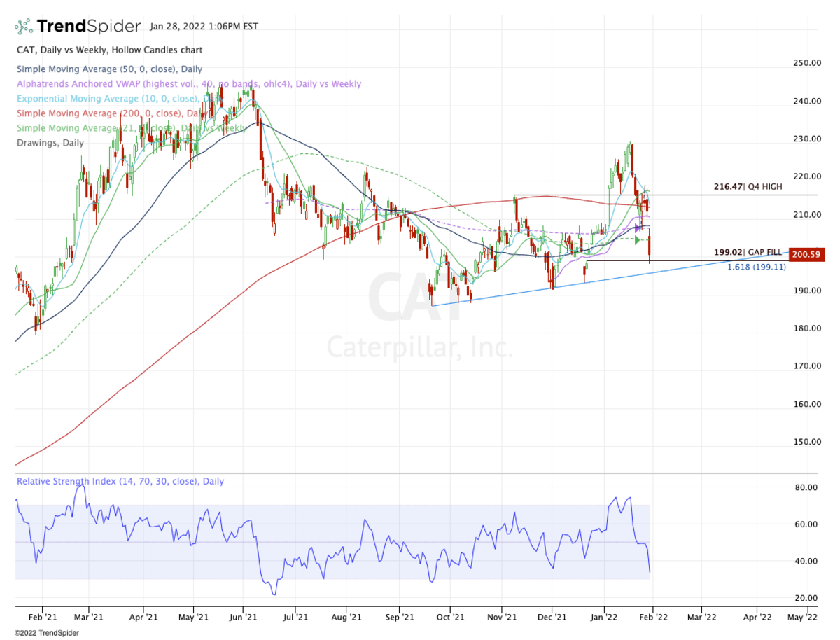Click the TrendSpider brand name text
840x640 pixels.
(x=89, y=27)
